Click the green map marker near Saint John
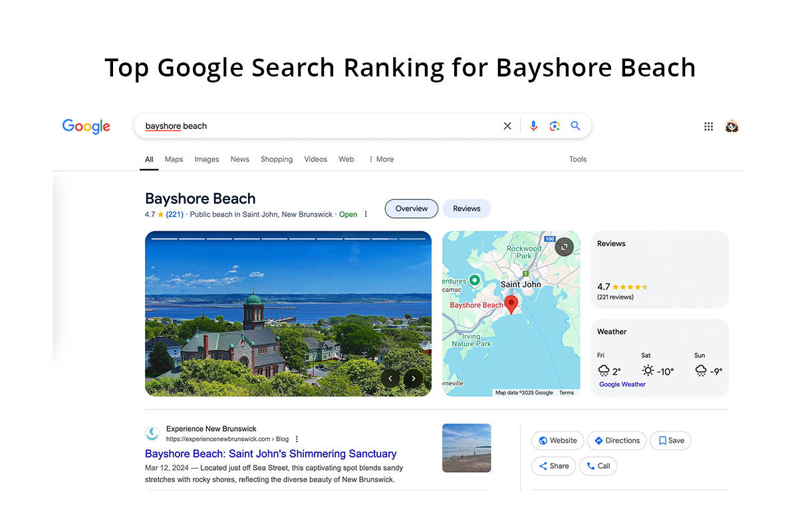 [x=474, y=280]
